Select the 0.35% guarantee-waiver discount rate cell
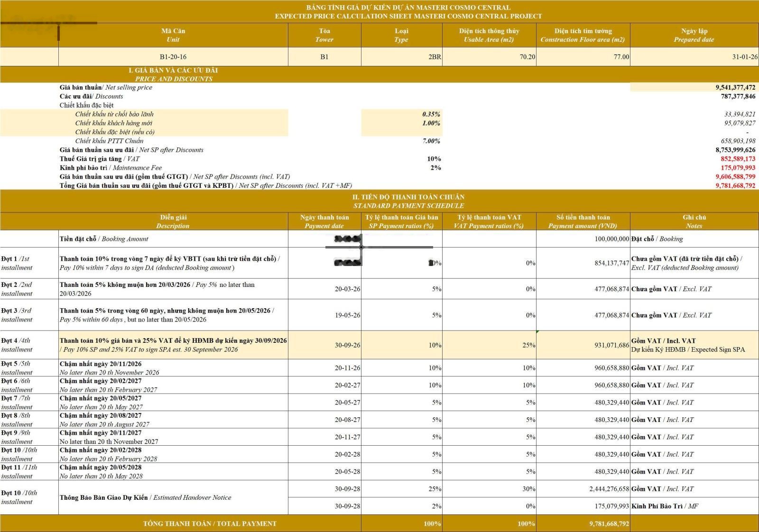The image size is (759, 532). pyautogui.click(x=401, y=114)
